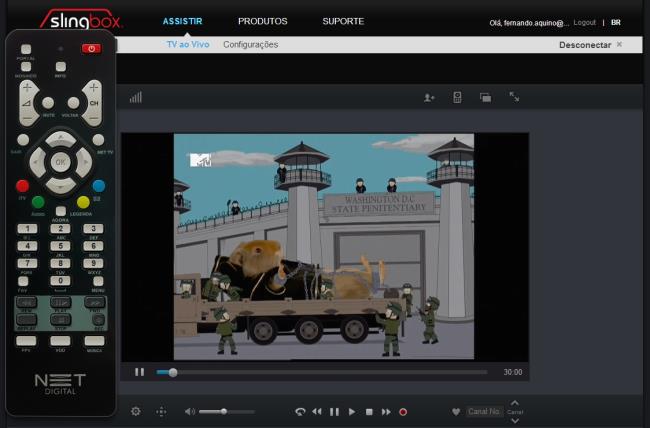Click the MENU button on the remote
This screenshot has height=428, width=650.
(x=98, y=281)
